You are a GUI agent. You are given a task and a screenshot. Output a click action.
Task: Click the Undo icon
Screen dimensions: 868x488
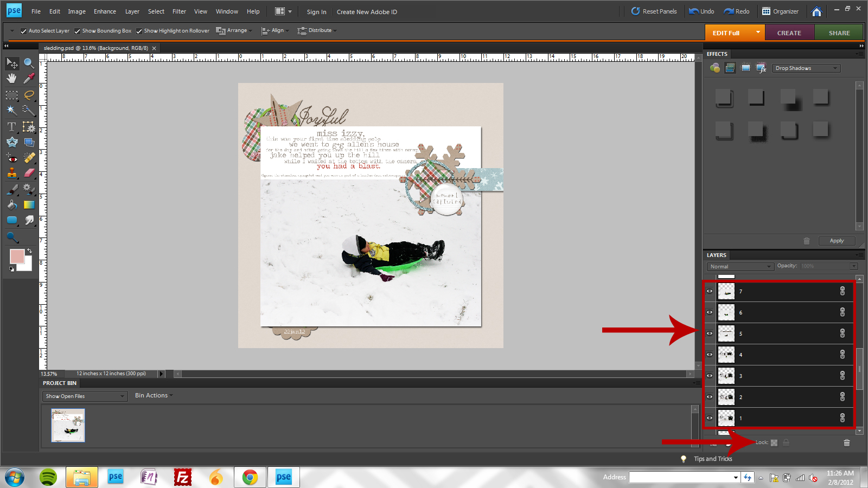click(701, 11)
